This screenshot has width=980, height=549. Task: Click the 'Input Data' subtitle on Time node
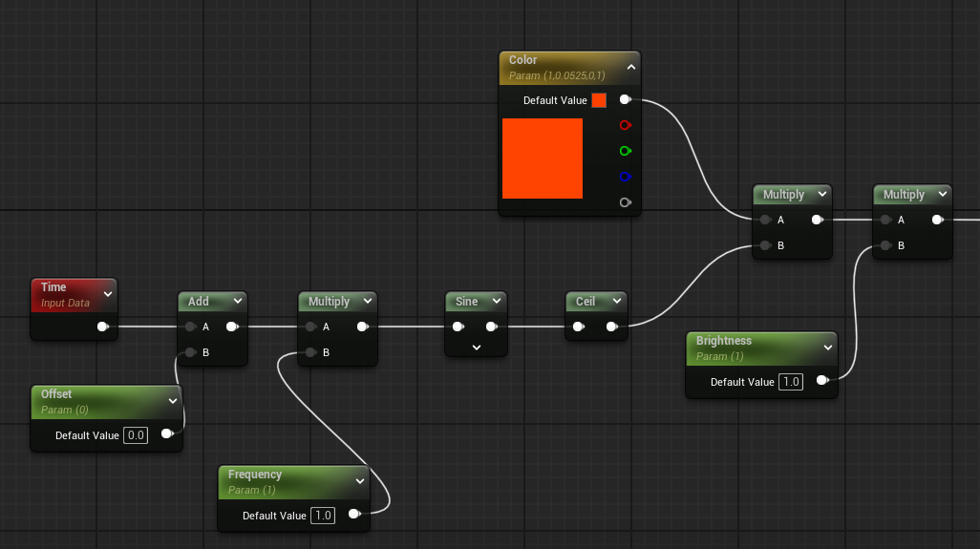tap(65, 303)
